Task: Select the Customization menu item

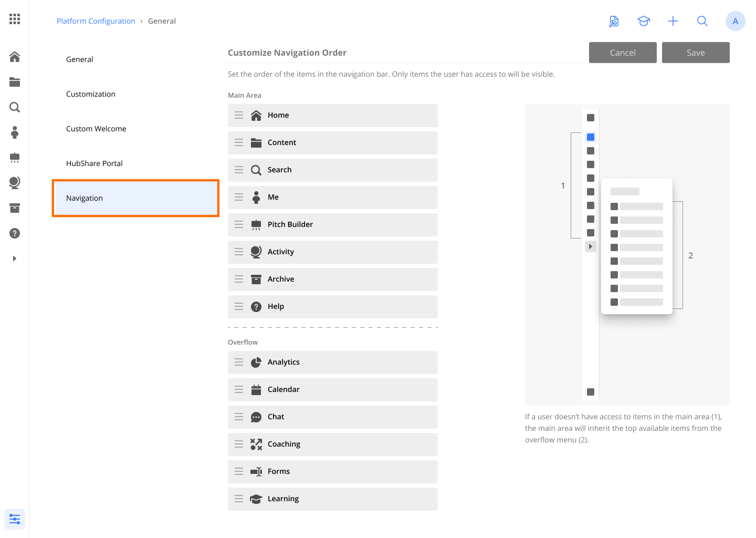Action: tap(91, 94)
